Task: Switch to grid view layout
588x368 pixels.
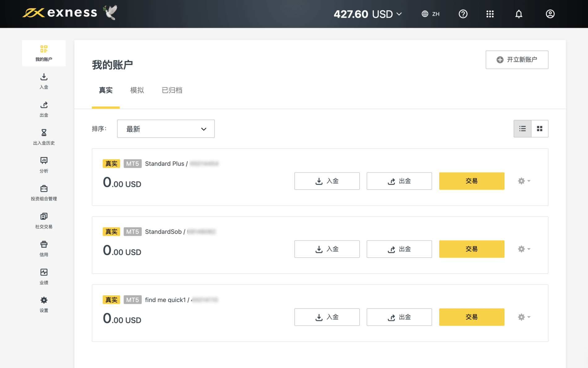Action: pyautogui.click(x=540, y=129)
